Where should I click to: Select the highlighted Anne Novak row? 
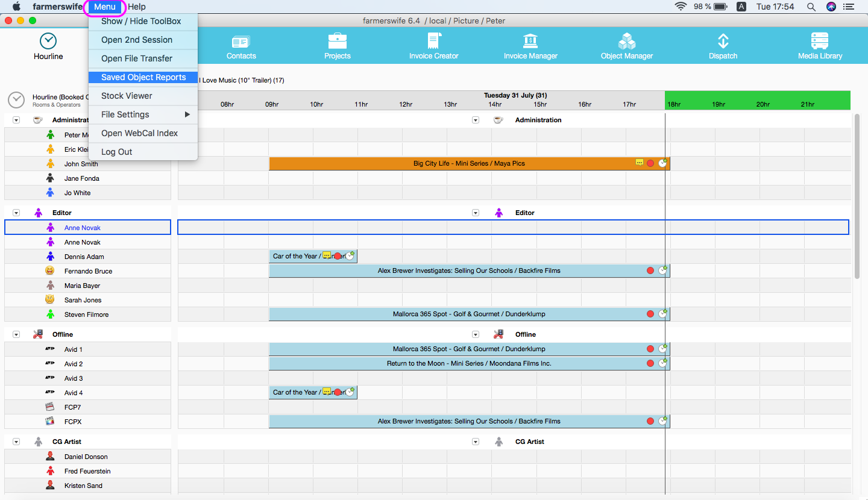coord(87,228)
